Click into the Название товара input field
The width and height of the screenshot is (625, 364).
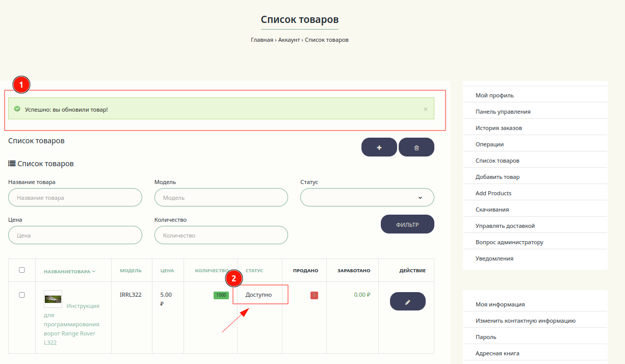(x=75, y=197)
